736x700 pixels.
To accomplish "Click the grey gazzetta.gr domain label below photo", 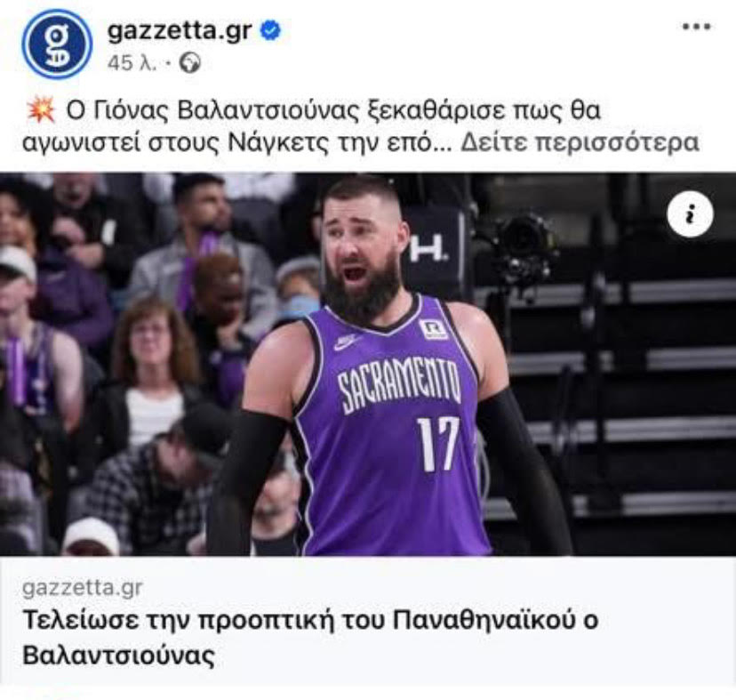I will [x=82, y=588].
